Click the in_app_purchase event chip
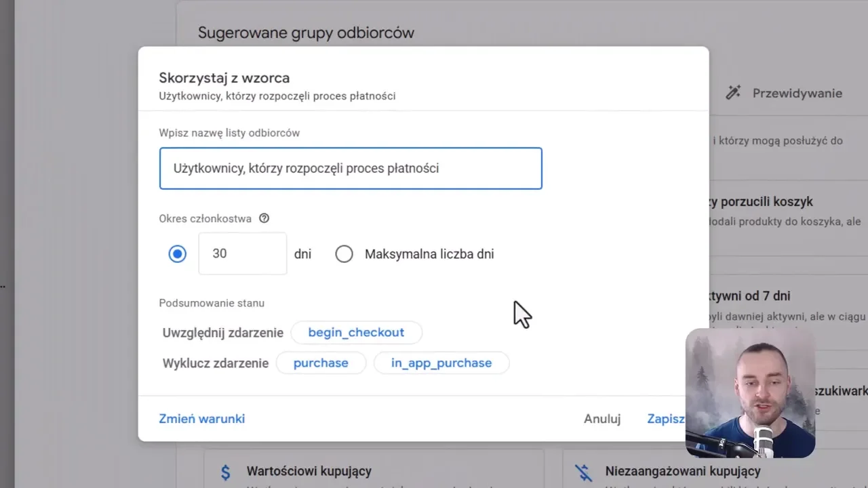The width and height of the screenshot is (868, 488). click(x=441, y=363)
